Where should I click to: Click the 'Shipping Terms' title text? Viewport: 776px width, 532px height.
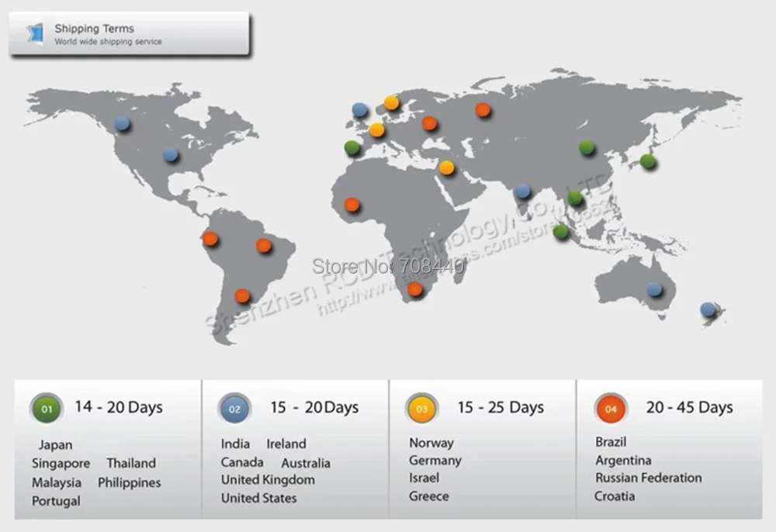tap(94, 29)
